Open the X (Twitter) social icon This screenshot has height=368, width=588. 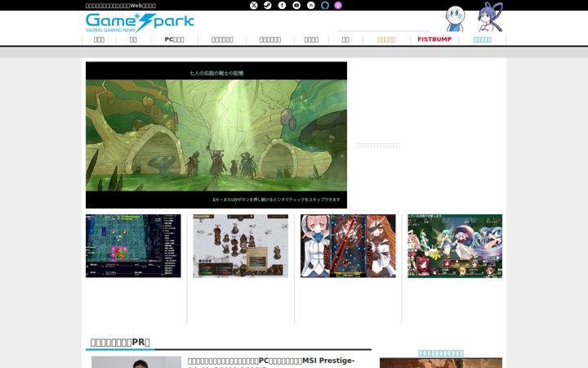point(254,5)
